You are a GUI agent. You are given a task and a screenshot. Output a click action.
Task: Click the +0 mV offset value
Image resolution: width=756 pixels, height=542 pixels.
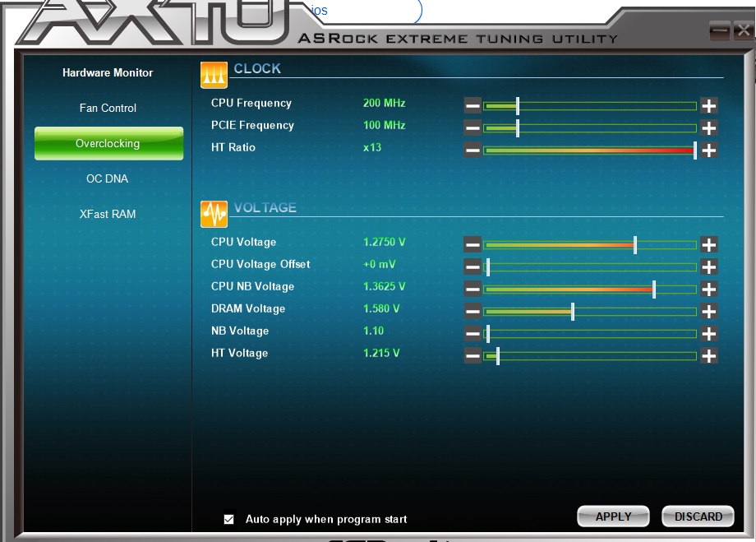pyautogui.click(x=380, y=265)
